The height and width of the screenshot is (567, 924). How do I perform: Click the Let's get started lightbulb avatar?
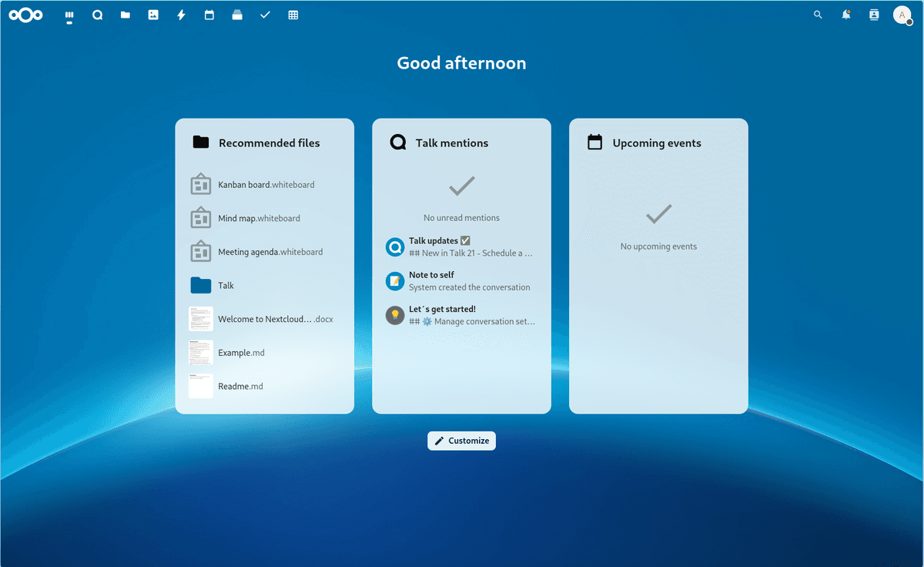tap(395, 315)
